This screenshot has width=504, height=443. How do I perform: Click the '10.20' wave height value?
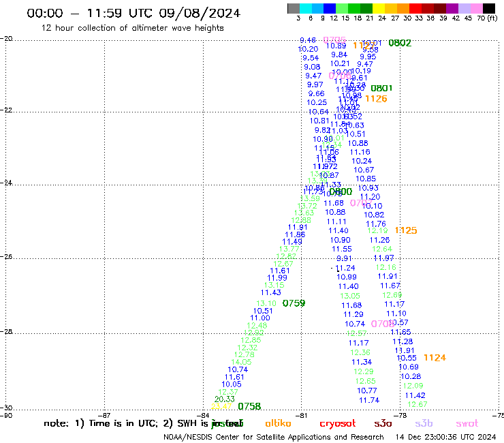point(309,49)
